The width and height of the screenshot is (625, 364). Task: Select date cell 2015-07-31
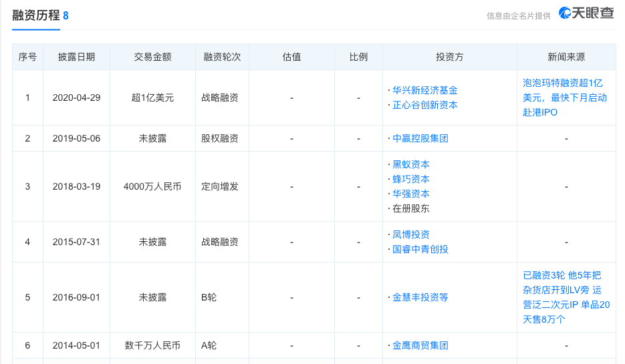tap(76, 242)
